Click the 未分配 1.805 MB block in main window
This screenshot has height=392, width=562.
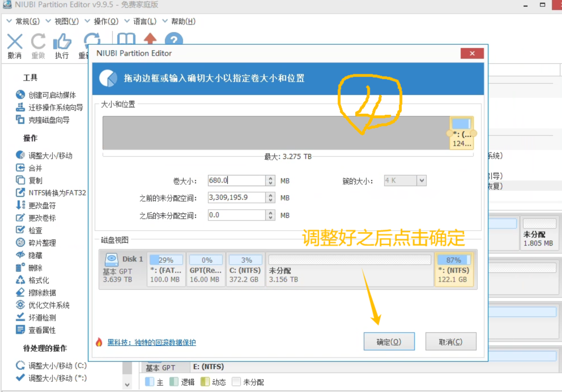coord(539,234)
